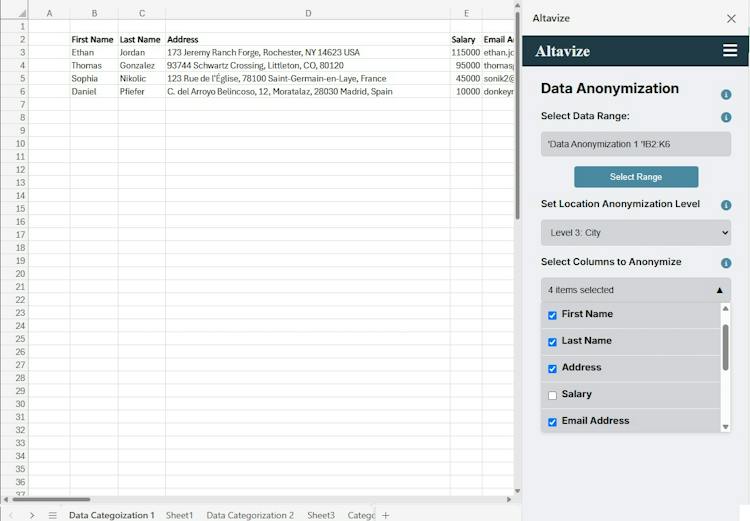Click the data range input field
Viewport: 750px width, 521px height.
(635, 144)
